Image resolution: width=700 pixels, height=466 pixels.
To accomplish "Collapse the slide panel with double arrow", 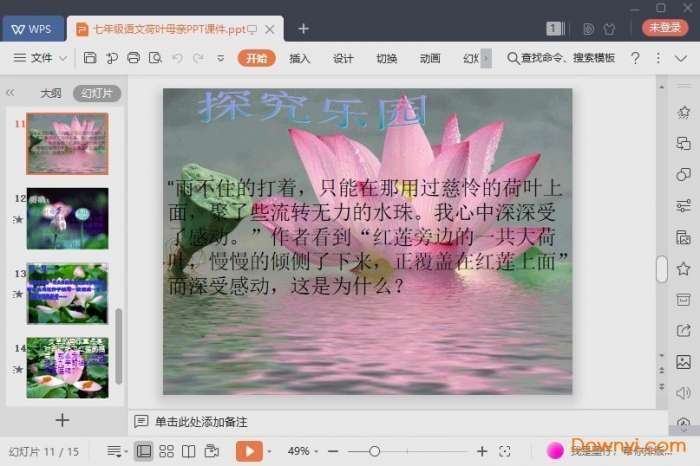I will [x=10, y=93].
